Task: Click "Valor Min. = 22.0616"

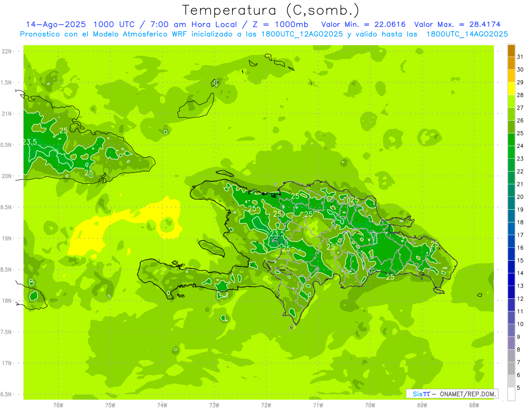Action: (x=363, y=24)
